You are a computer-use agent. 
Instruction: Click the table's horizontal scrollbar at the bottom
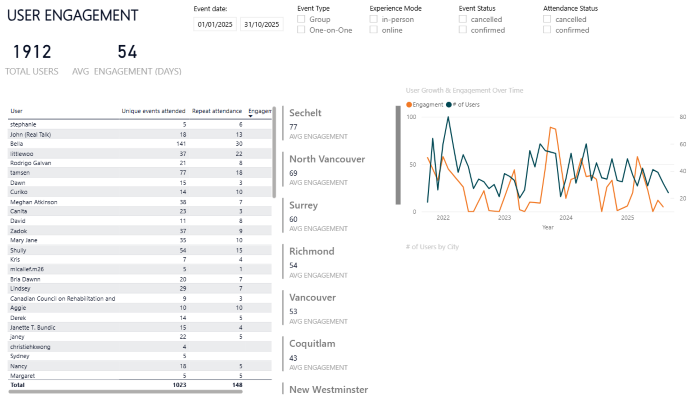[125, 391]
